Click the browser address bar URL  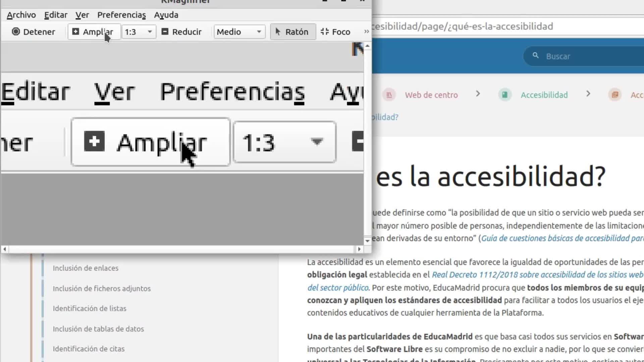(463, 26)
